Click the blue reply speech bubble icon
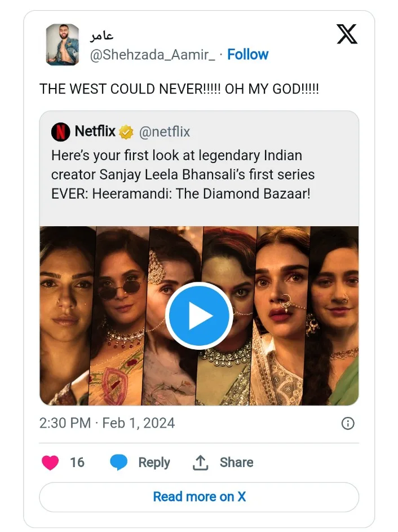Image resolution: width=398 pixels, height=532 pixels. point(118,462)
